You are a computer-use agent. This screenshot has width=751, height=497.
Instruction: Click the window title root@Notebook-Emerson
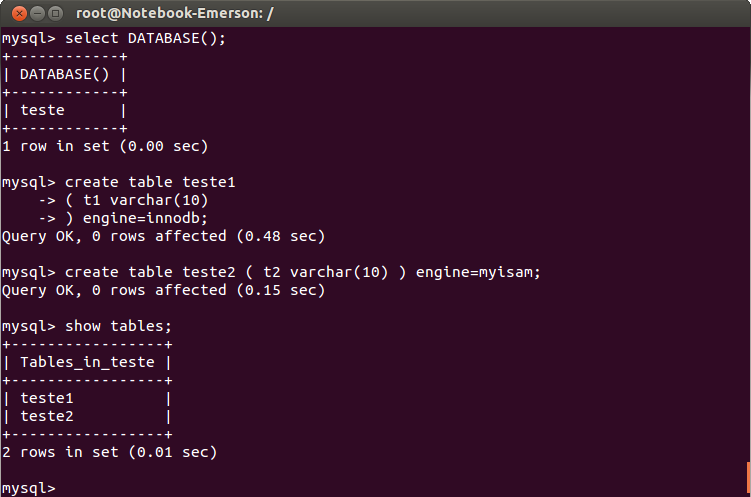[x=174, y=13]
